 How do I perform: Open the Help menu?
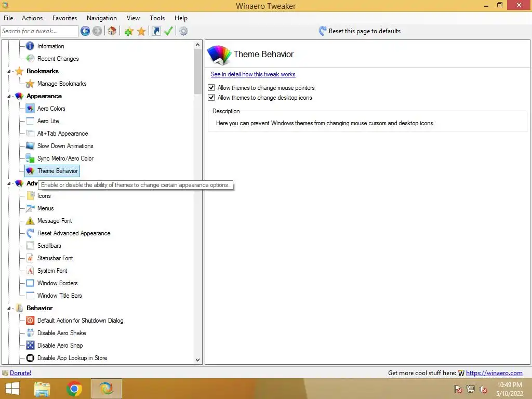181,18
